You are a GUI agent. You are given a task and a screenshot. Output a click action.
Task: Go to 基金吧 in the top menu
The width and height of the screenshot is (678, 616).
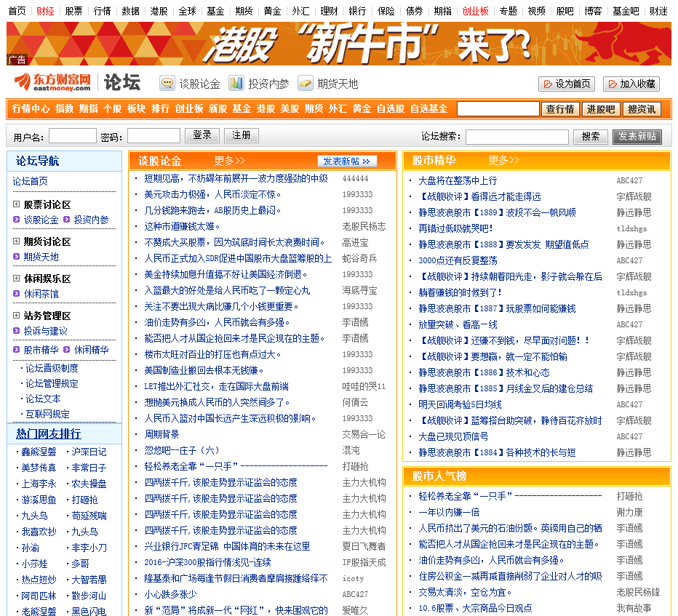626,11
